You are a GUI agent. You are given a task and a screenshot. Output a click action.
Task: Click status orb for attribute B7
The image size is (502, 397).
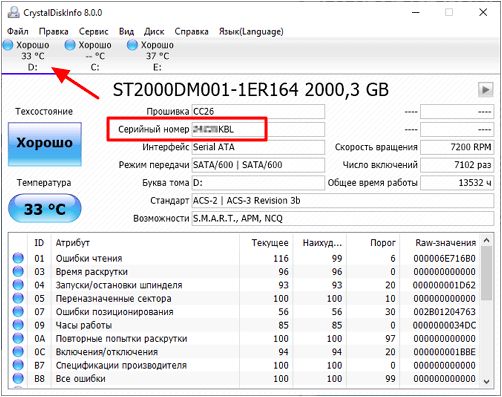[x=18, y=365]
